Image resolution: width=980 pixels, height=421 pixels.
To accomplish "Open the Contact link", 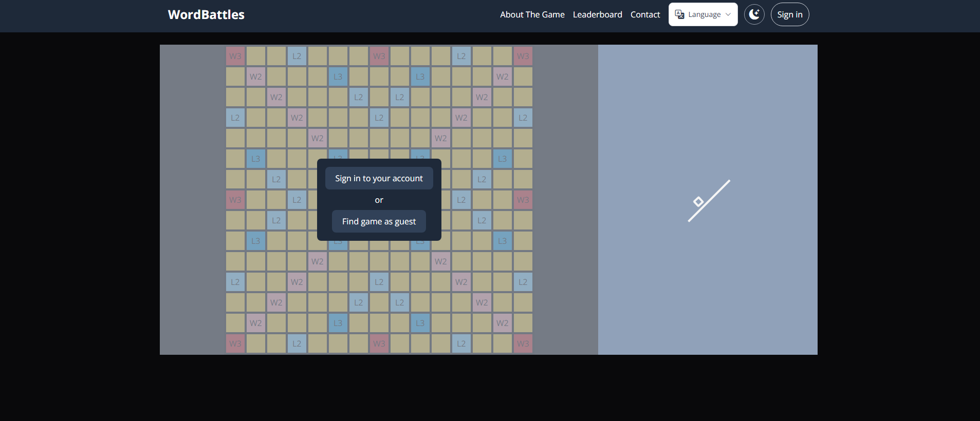I will point(645,14).
